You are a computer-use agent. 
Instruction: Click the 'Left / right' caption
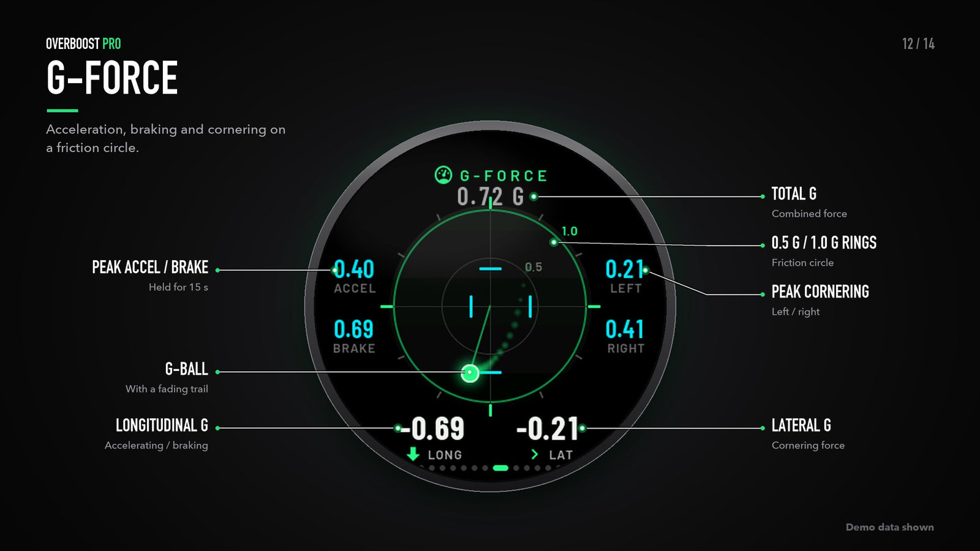tap(795, 312)
